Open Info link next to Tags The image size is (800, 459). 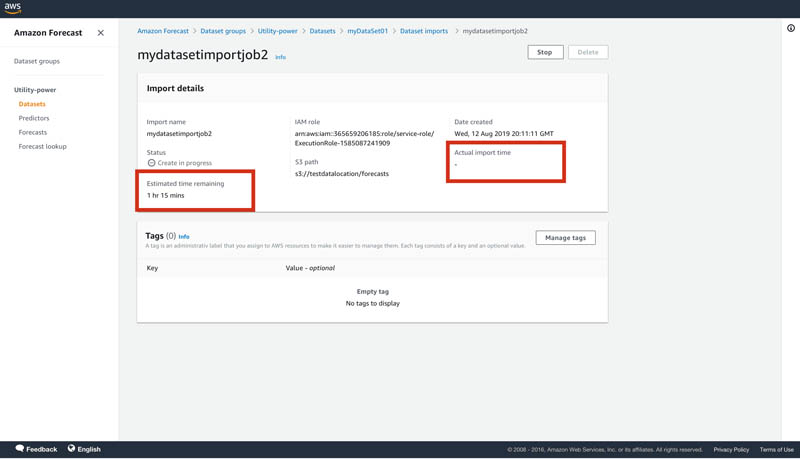tap(184, 237)
